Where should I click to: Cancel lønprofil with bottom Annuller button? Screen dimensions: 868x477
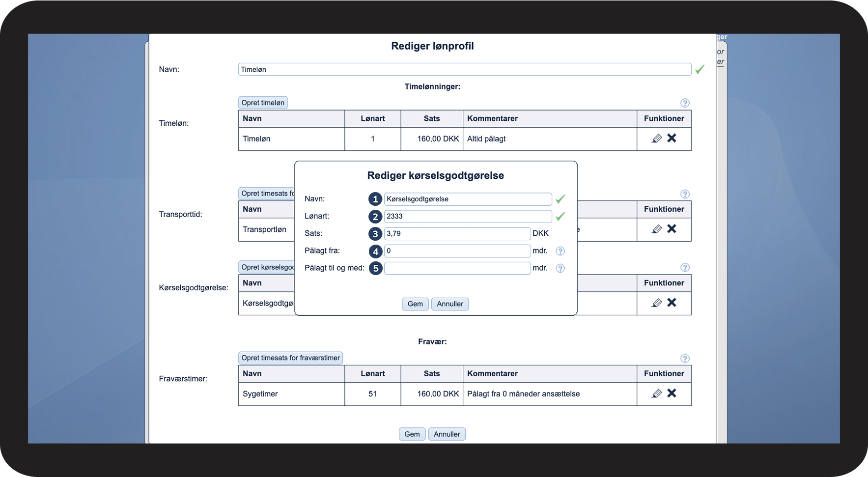(x=447, y=434)
